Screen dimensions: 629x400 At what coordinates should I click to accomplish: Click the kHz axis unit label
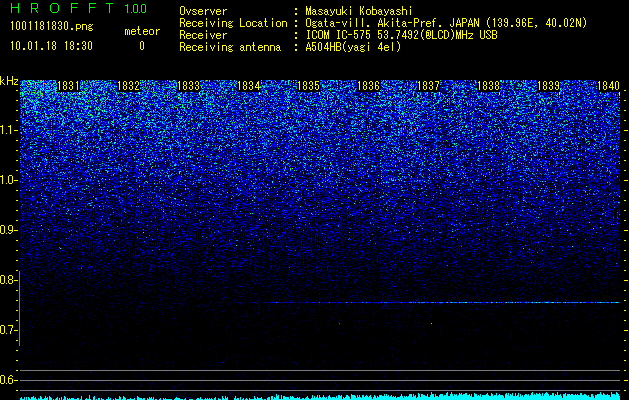[x=9, y=81]
